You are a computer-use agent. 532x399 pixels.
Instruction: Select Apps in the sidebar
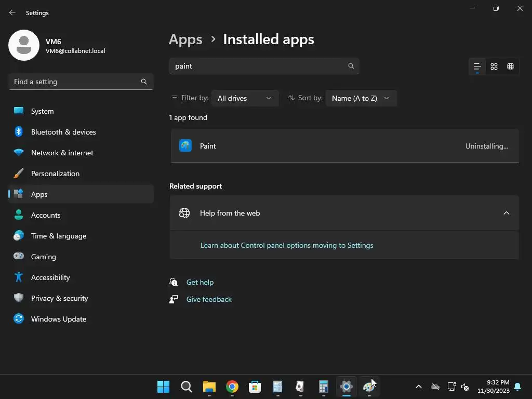point(81,194)
